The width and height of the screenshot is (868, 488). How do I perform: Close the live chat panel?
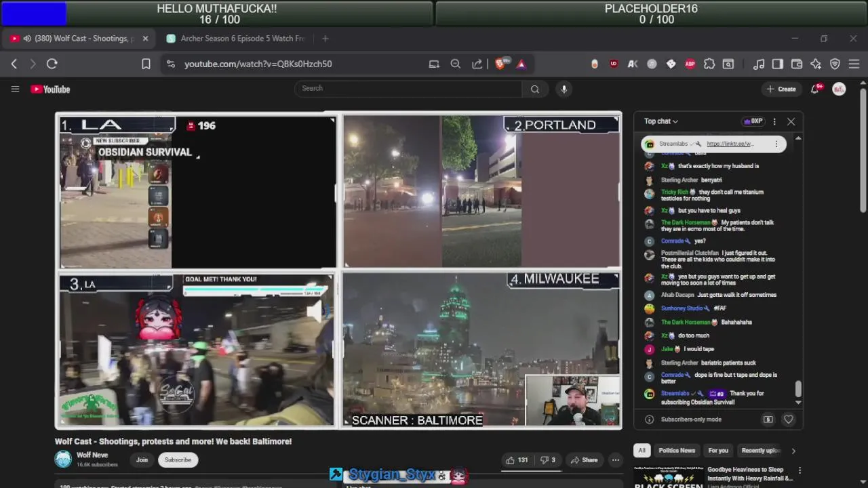(x=791, y=121)
